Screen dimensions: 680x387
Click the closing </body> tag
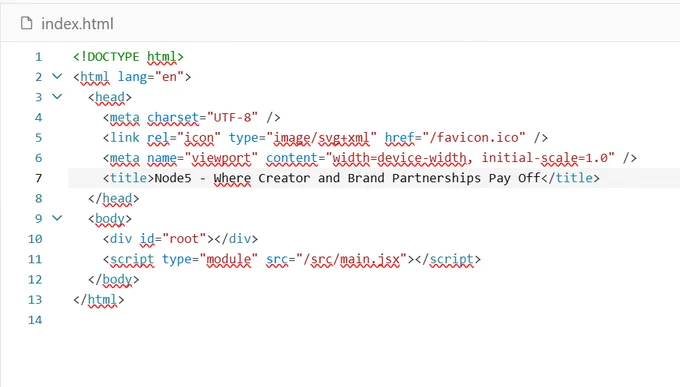pyautogui.click(x=114, y=279)
